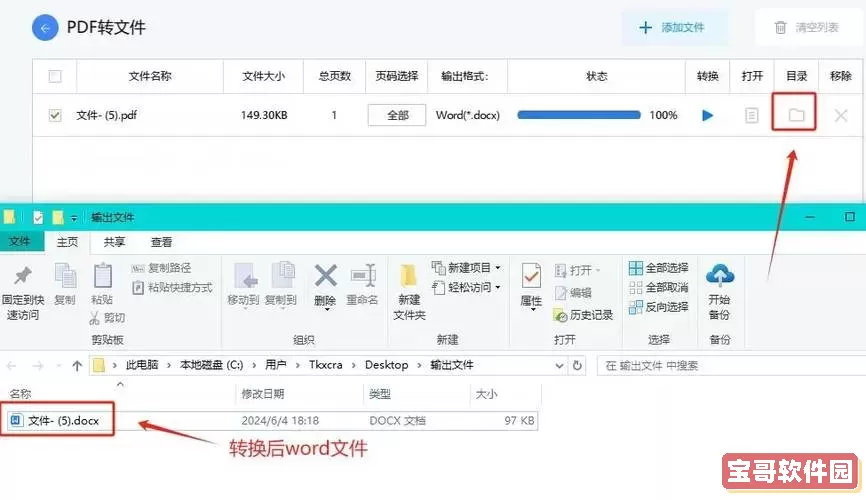Click the 剪切 scissors item
The height and width of the screenshot is (500, 866).
(x=107, y=318)
